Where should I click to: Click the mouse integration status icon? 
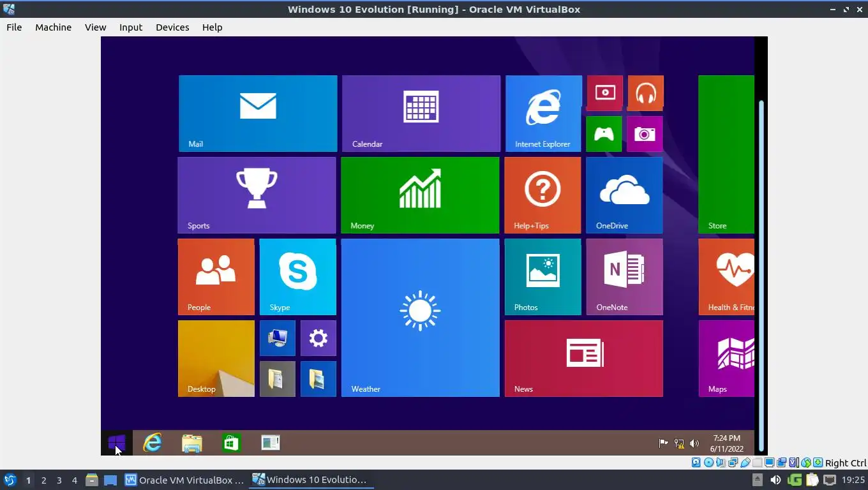coord(806,463)
